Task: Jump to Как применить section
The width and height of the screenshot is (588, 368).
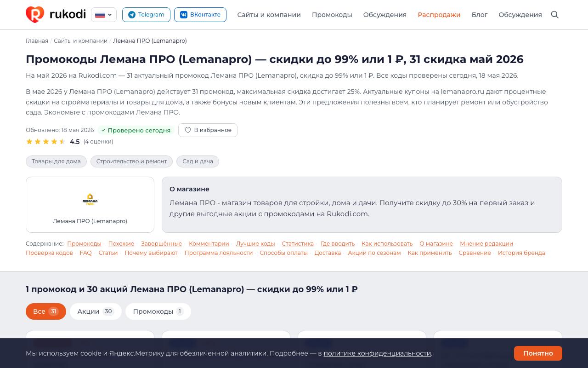Action: point(430,253)
